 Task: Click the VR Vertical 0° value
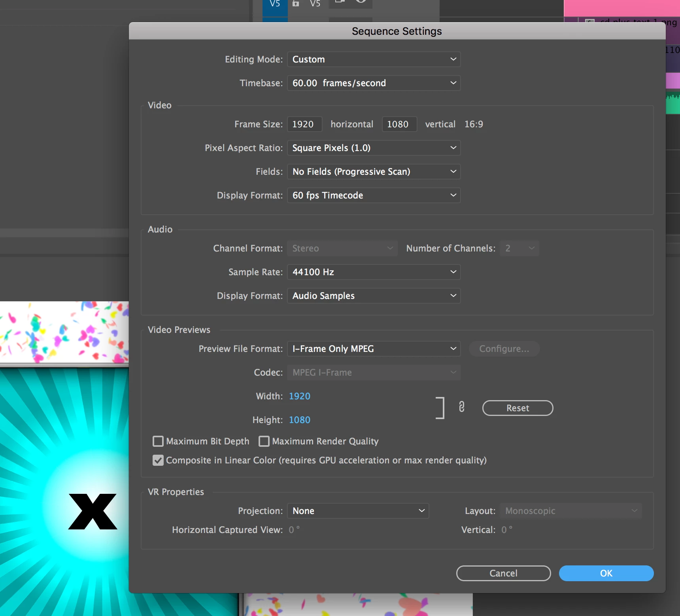pyautogui.click(x=507, y=530)
